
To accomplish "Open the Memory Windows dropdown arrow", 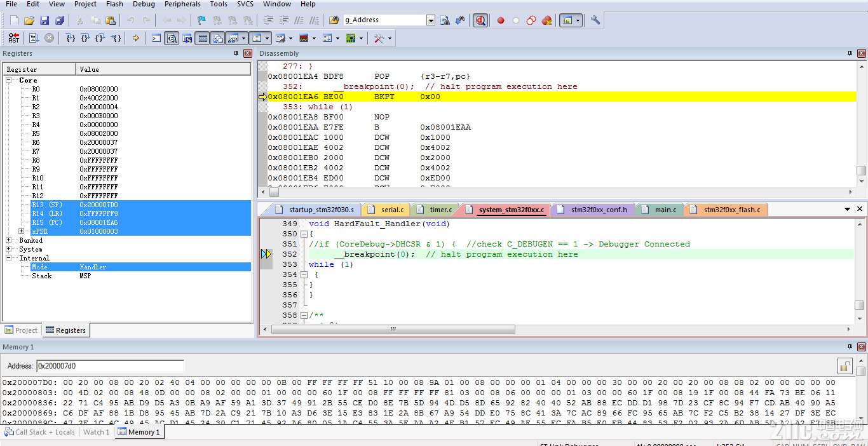I will point(268,38).
